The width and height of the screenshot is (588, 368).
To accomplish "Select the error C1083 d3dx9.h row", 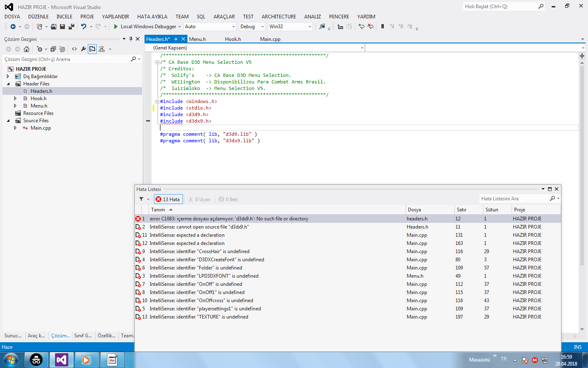I will tap(347, 219).
